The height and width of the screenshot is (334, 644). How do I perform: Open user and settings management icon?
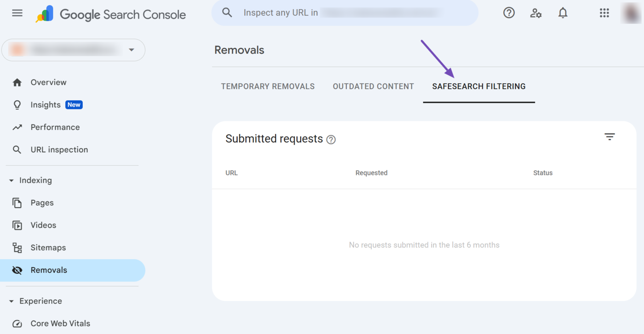pos(535,13)
